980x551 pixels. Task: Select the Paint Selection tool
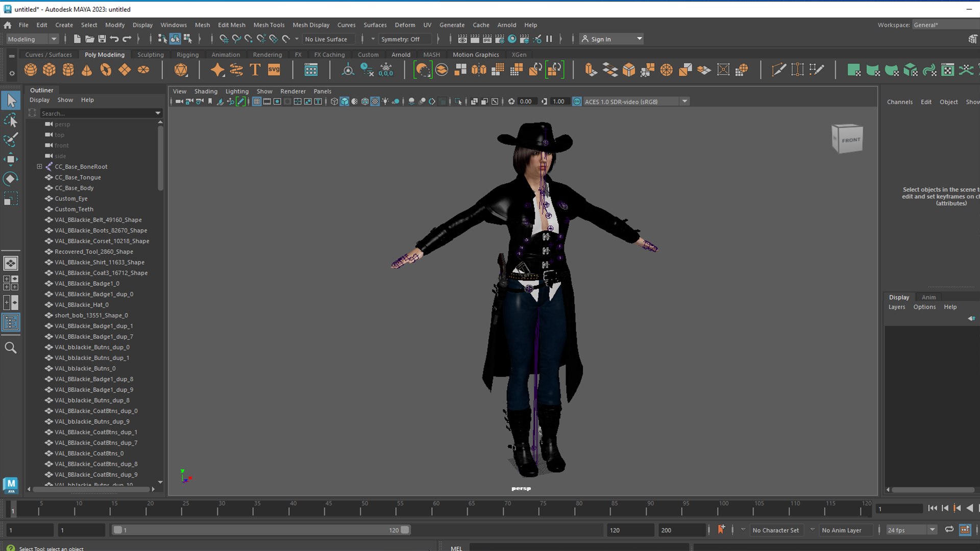(11, 139)
